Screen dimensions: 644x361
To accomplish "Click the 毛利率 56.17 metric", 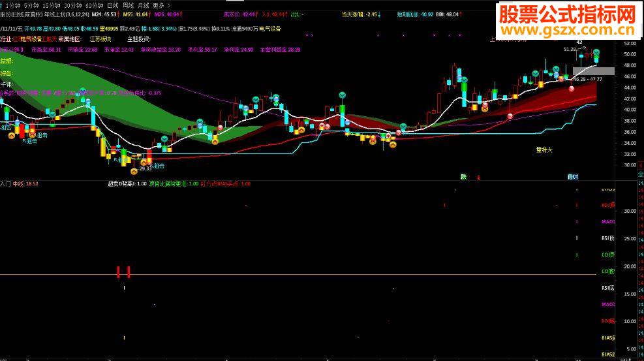I will [202, 50].
